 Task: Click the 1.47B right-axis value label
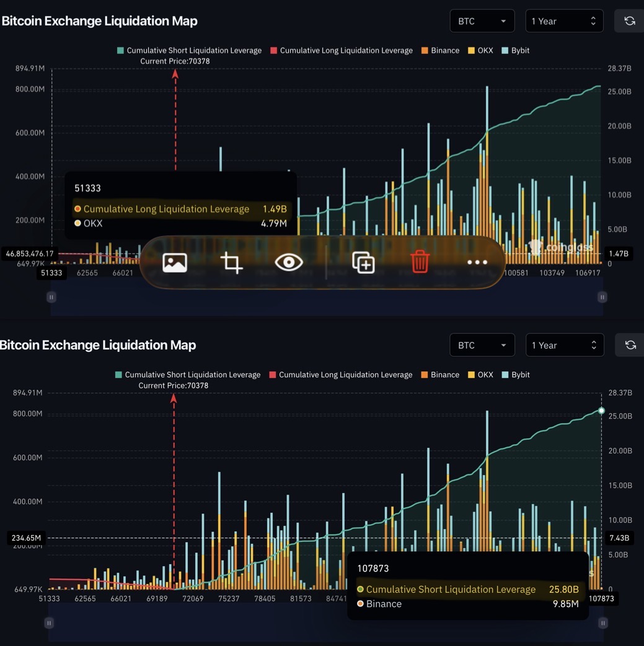[x=619, y=253]
